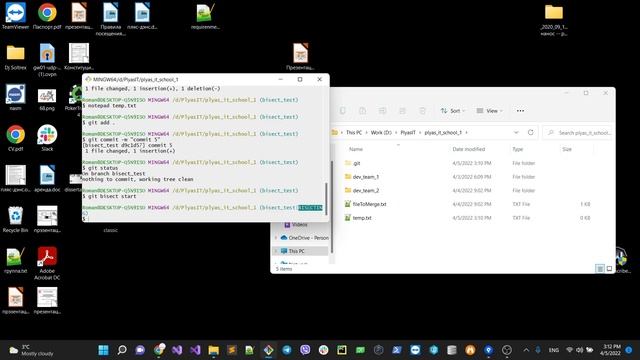
Task: Click the Git Bash terminal scrollbar
Action: [x=326, y=198]
